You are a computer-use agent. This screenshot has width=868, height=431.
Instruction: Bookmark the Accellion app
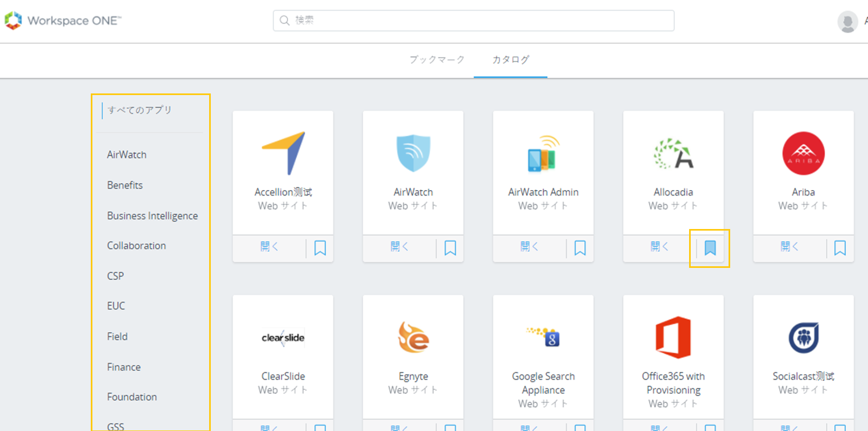tap(320, 248)
